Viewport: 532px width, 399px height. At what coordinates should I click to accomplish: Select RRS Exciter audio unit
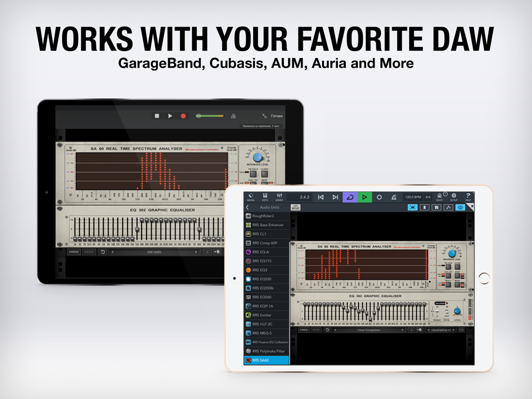click(267, 315)
